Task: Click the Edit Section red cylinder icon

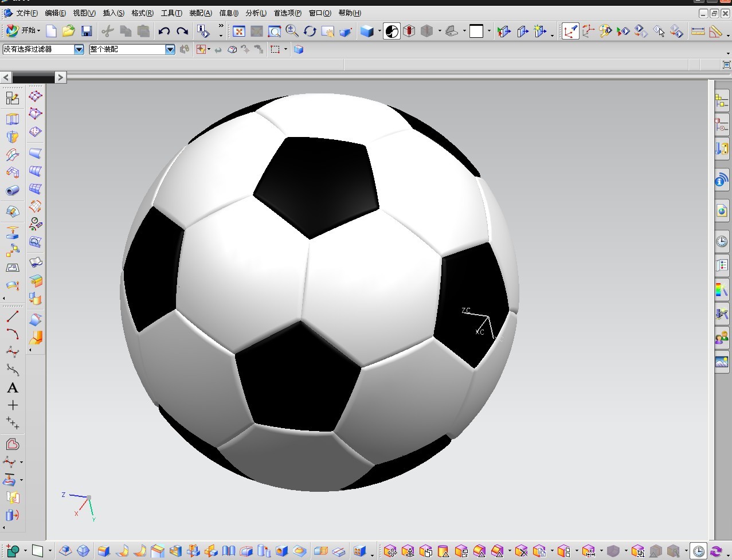Action: coord(409,31)
